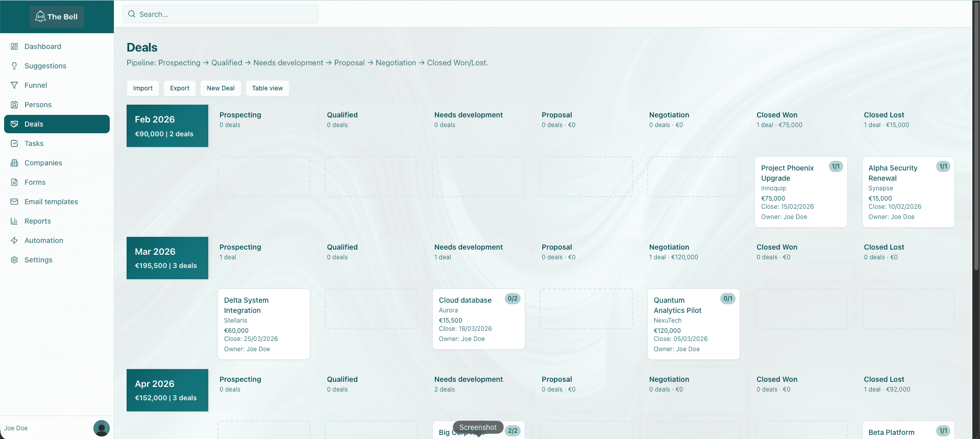The image size is (980, 439).
Task: Switch to Table view
Action: pyautogui.click(x=267, y=88)
